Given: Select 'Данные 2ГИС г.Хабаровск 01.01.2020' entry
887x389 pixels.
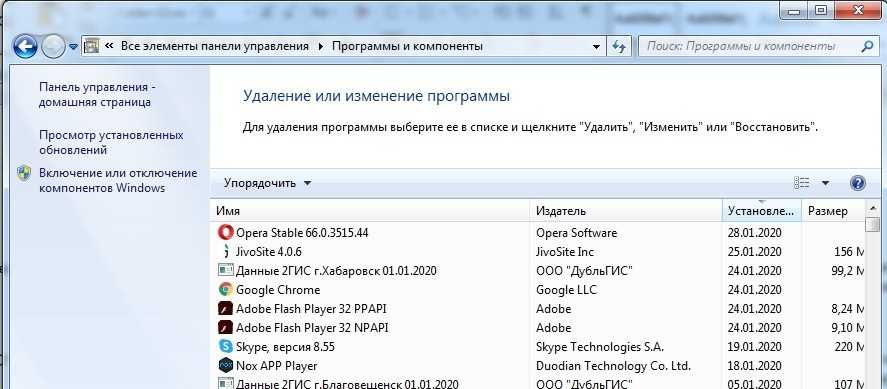Looking at the screenshot, I should click(x=337, y=270).
